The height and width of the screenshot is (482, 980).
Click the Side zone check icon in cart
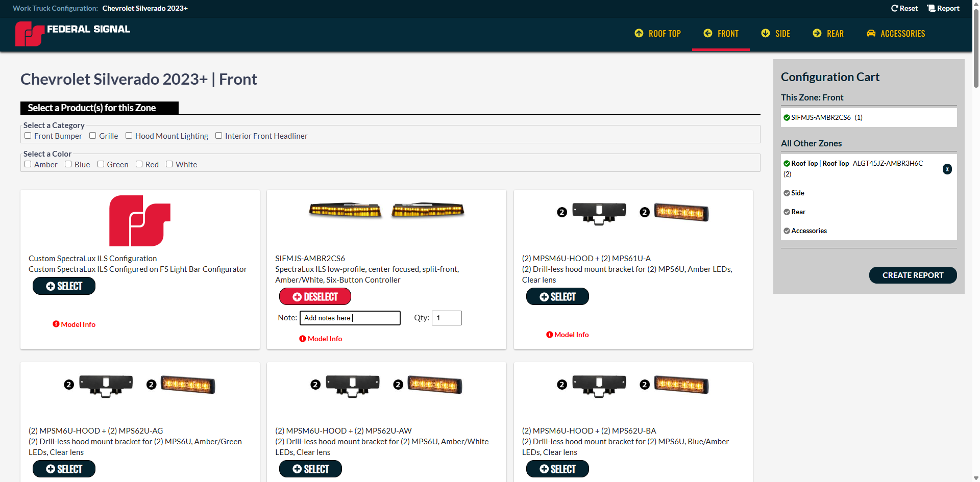787,193
